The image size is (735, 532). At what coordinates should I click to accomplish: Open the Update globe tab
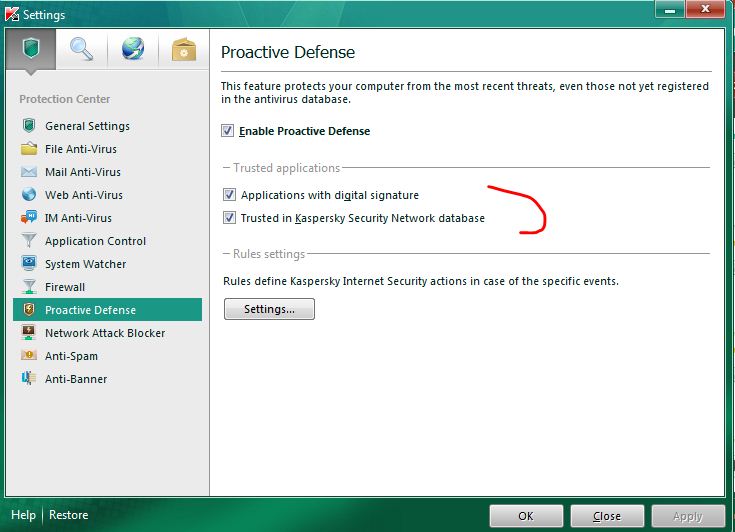pyautogui.click(x=133, y=49)
